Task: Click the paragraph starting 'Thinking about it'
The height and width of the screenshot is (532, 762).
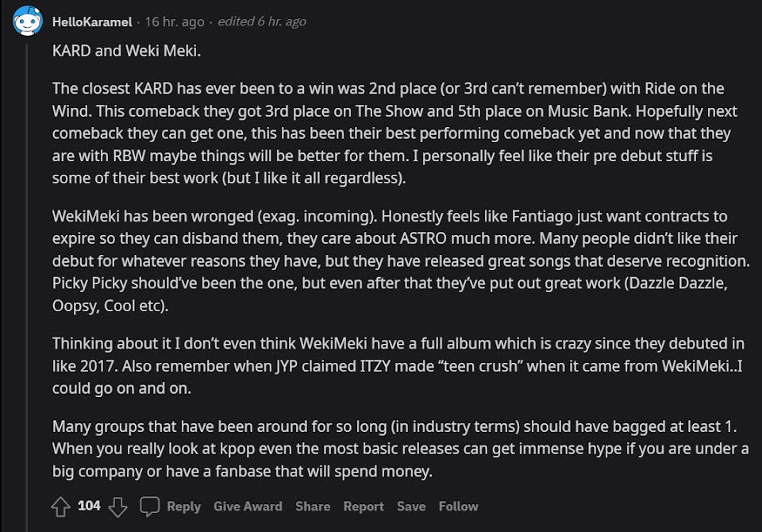Action: tap(398, 366)
